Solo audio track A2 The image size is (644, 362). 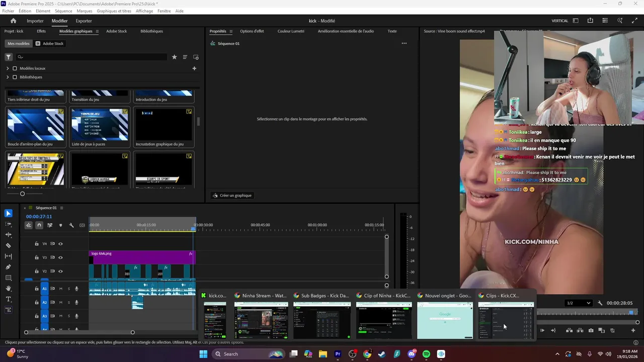(68, 302)
